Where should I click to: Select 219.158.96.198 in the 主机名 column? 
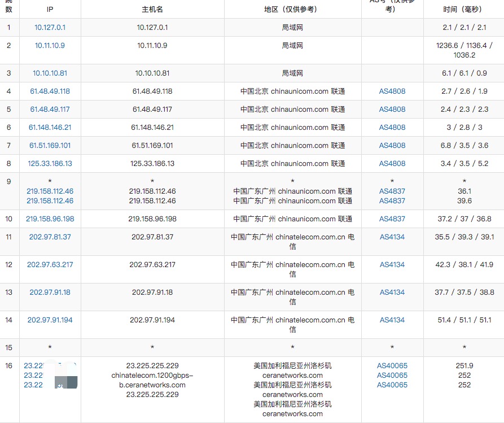click(x=152, y=219)
